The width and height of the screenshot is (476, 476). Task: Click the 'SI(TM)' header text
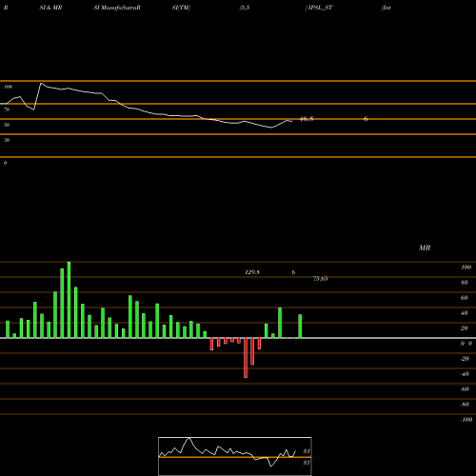[181, 8]
